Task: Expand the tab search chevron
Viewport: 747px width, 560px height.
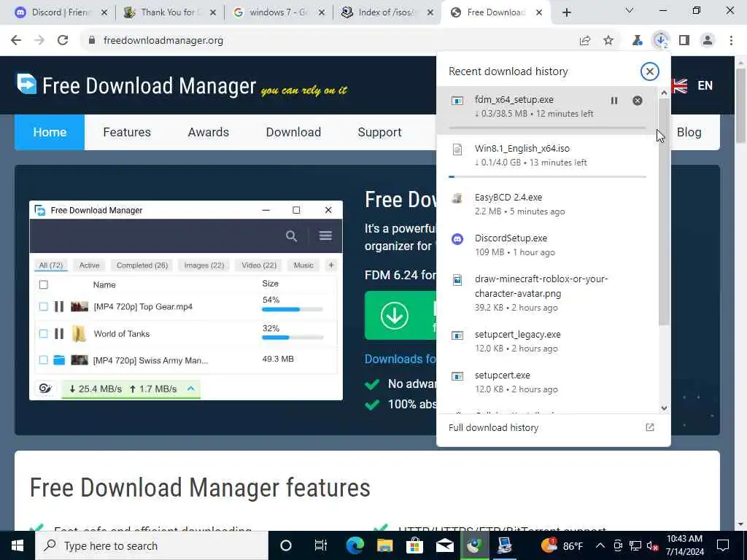Action: [630, 10]
